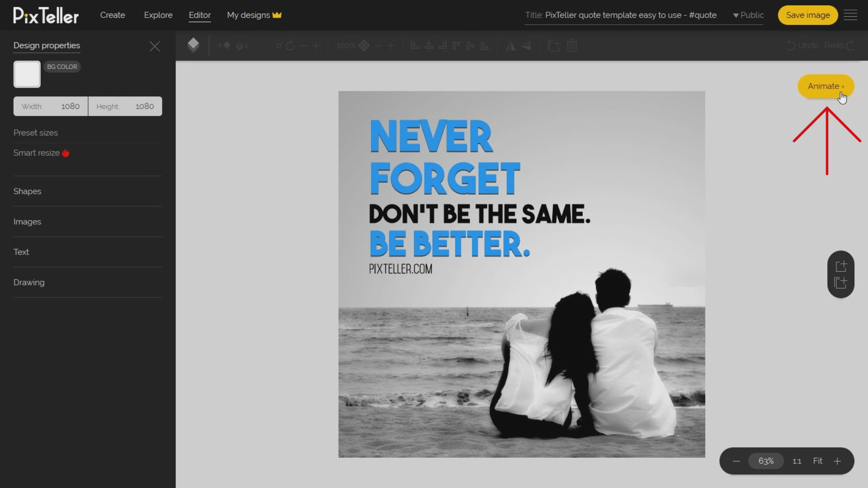Increase opacity with the plus icon

[391, 46]
